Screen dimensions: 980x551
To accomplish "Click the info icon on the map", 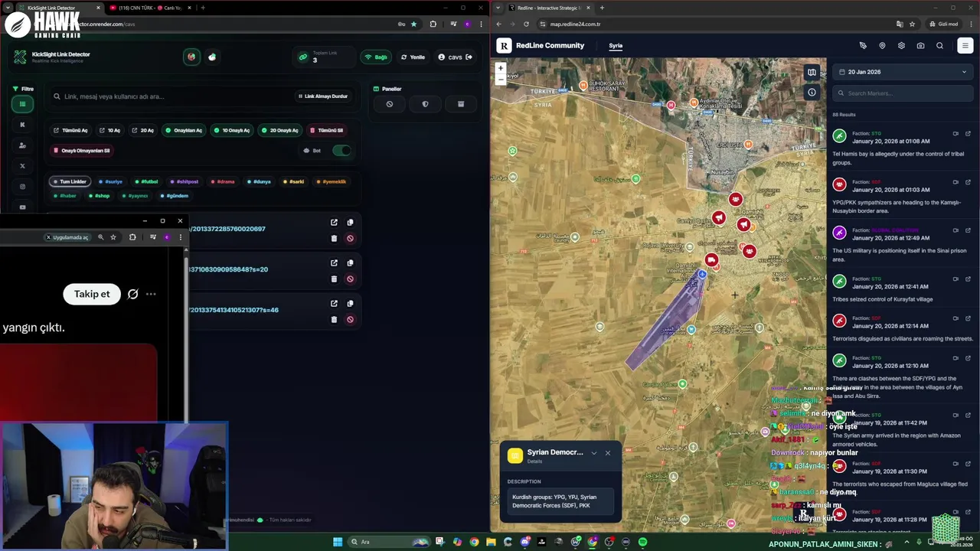I will [812, 93].
